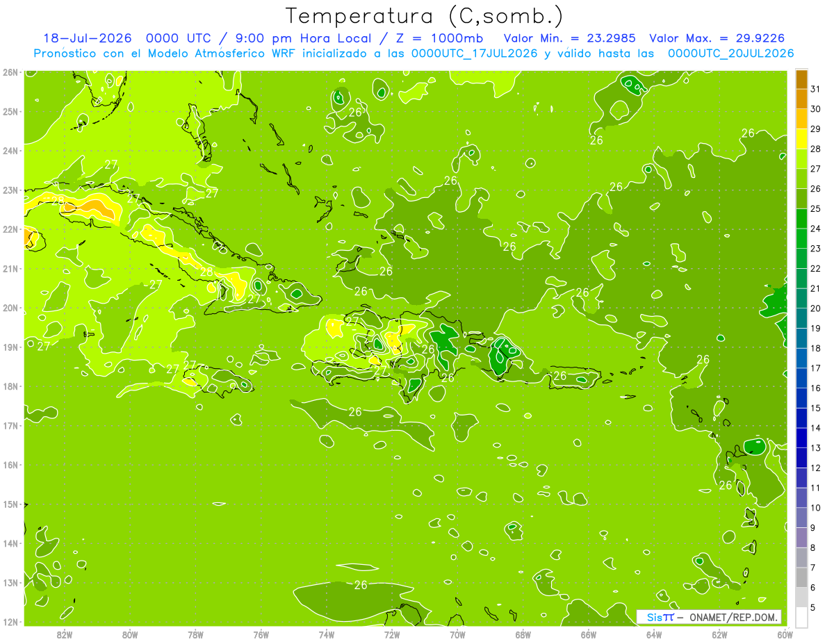Click the 78W longitude axis label
Viewport: 834px width, 644px height.
point(195,635)
